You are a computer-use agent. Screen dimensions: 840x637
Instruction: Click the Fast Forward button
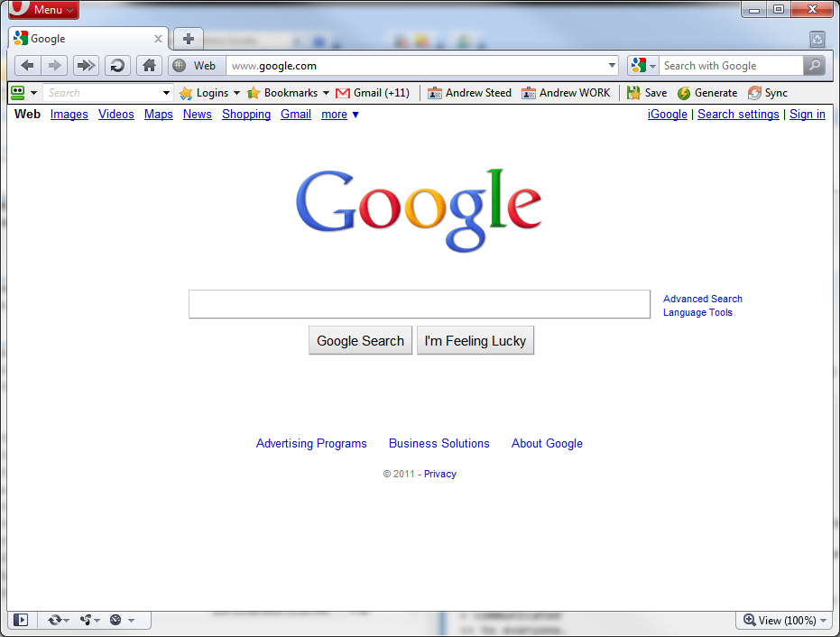pyautogui.click(x=86, y=65)
